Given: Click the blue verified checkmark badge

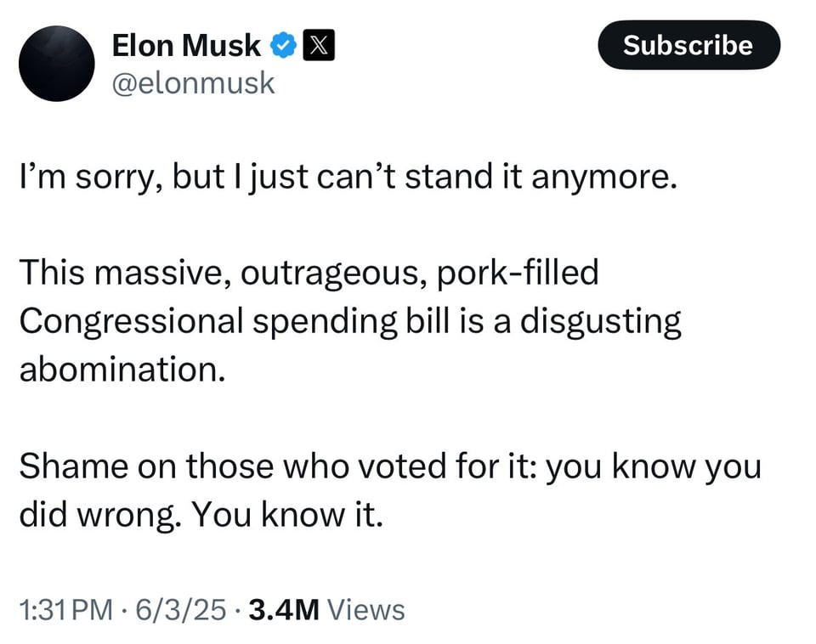Looking at the screenshot, I should click(282, 46).
